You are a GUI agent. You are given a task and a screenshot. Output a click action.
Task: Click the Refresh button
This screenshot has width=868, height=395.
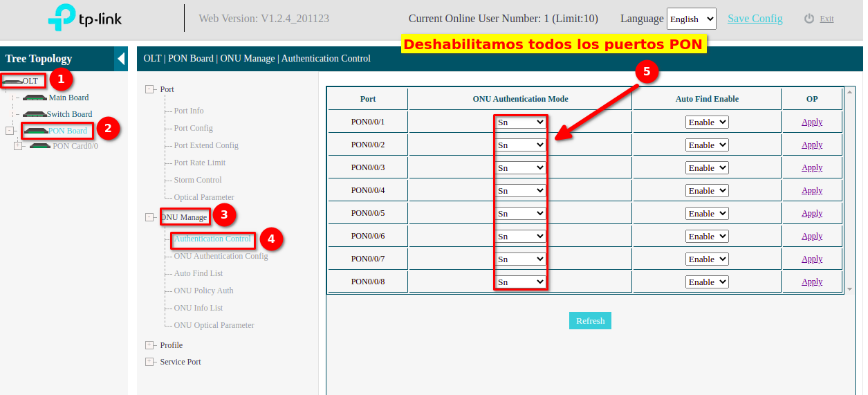590,321
